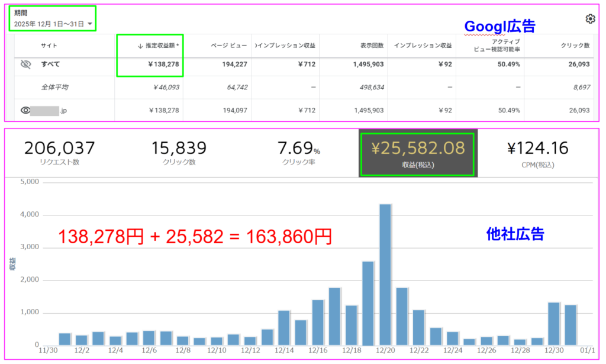Click the 全体平均 row label
The width and height of the screenshot is (606, 364).
point(54,87)
